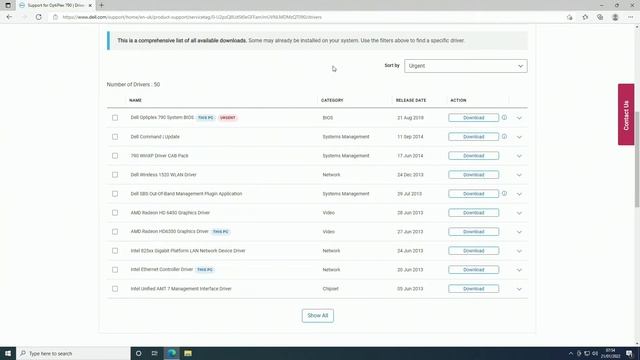Tick checkbox for Intel 825xx Gigabit LAN Driver
The image size is (640, 360).
tap(115, 251)
